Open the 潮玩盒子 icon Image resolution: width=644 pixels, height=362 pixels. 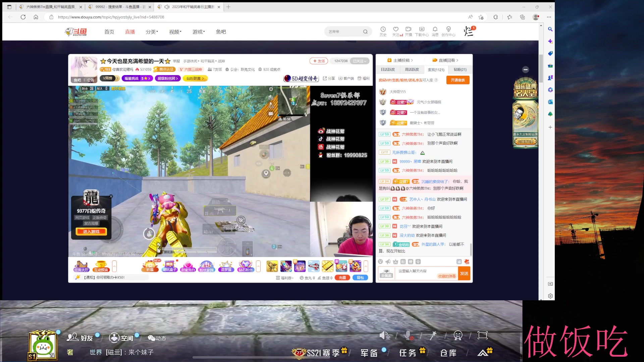[x=169, y=266]
